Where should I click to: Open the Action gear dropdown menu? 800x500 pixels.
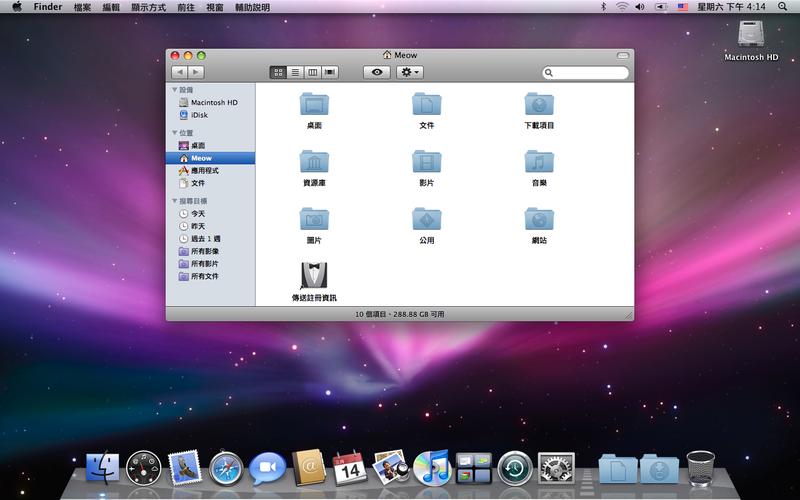pos(410,72)
